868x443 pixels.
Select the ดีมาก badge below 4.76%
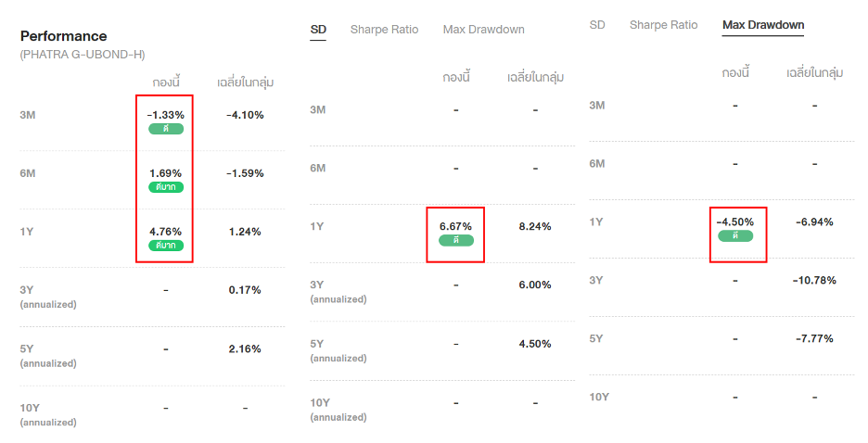click(x=165, y=246)
